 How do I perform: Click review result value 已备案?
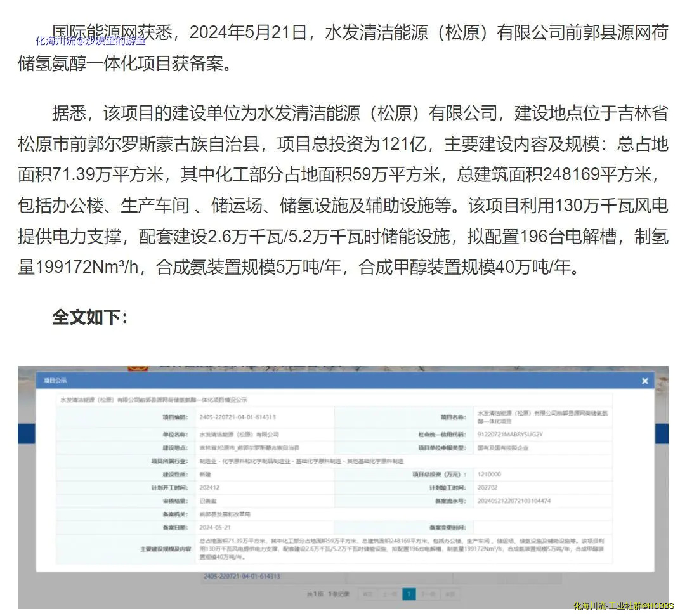tap(207, 501)
